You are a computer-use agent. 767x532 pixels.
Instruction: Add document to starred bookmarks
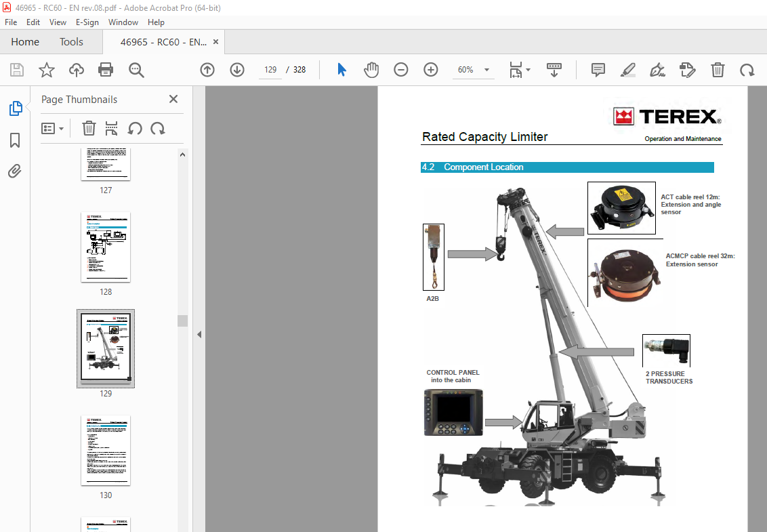click(47, 70)
